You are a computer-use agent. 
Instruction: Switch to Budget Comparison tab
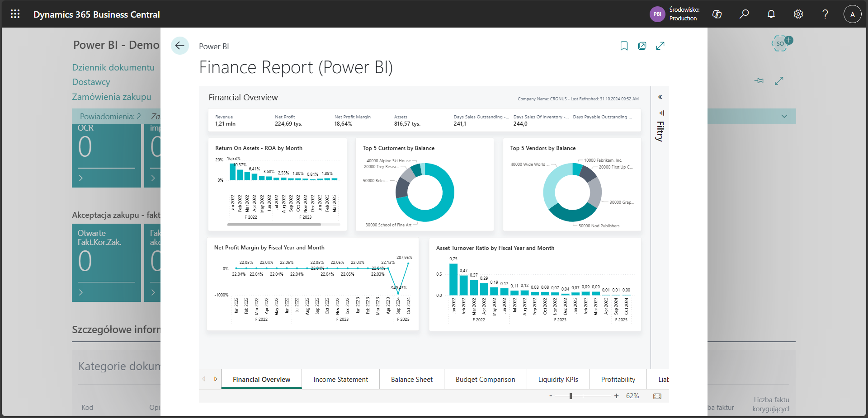tap(485, 379)
